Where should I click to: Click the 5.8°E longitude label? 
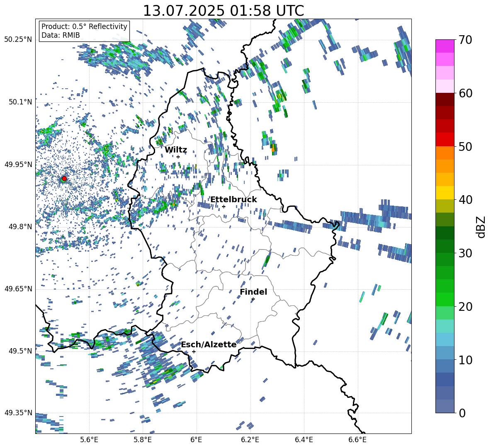click(x=143, y=440)
